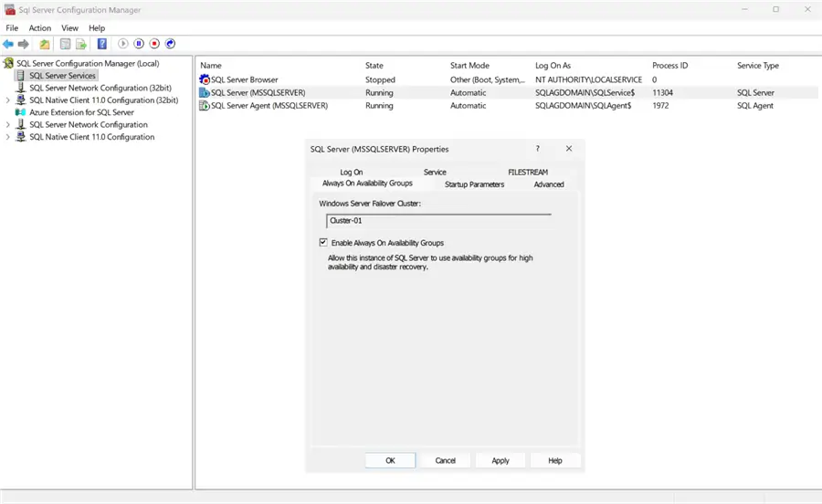Sort by the Process ID column header

tap(670, 66)
